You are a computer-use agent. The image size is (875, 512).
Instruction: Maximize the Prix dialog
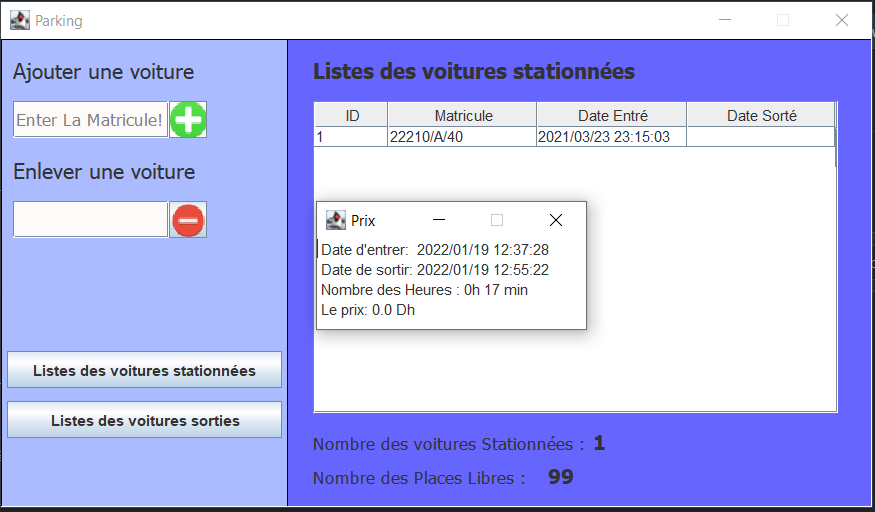(497, 220)
